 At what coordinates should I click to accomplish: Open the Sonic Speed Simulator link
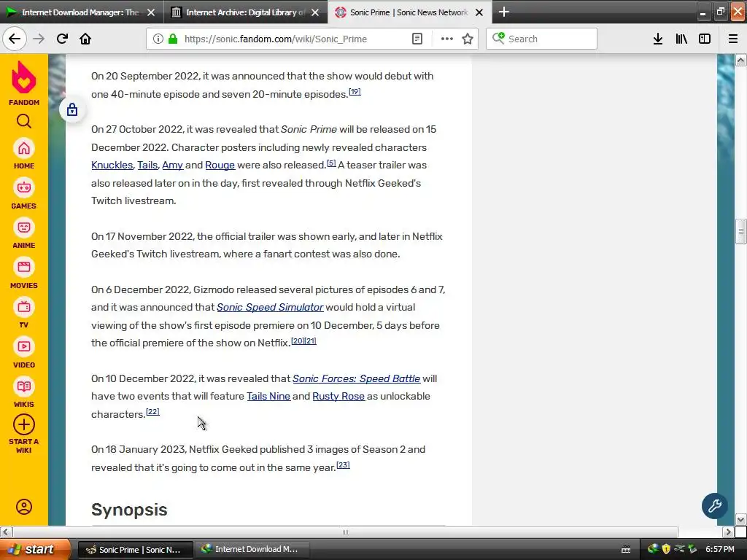pyautogui.click(x=270, y=307)
